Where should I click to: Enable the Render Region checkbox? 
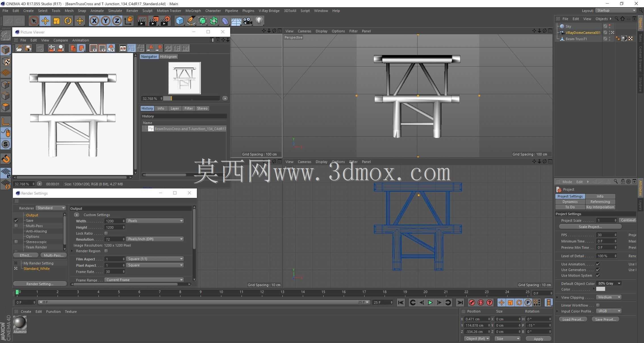click(106, 251)
